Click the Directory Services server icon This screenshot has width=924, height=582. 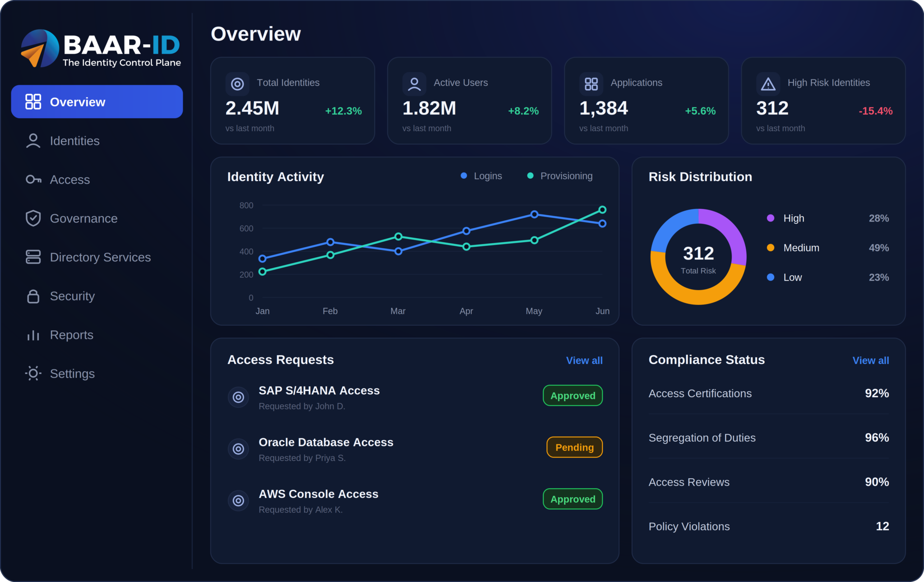(x=33, y=257)
